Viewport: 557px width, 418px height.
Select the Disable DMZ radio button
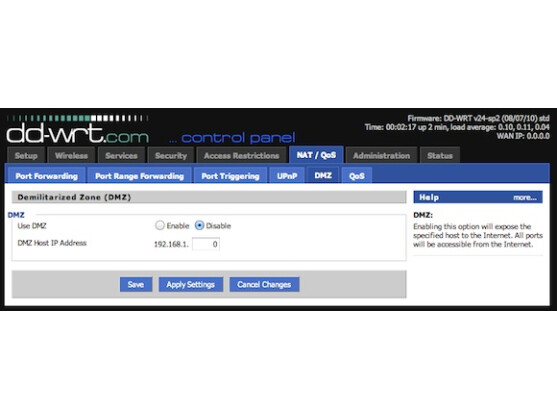coord(199,226)
